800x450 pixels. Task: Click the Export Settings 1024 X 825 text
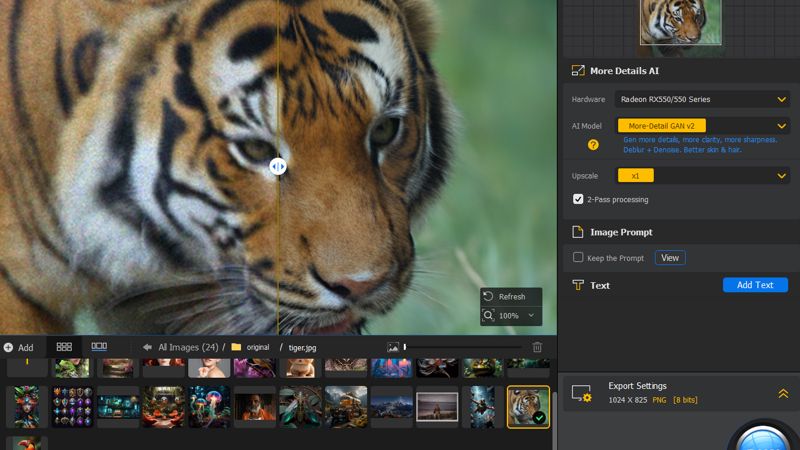(x=628, y=400)
